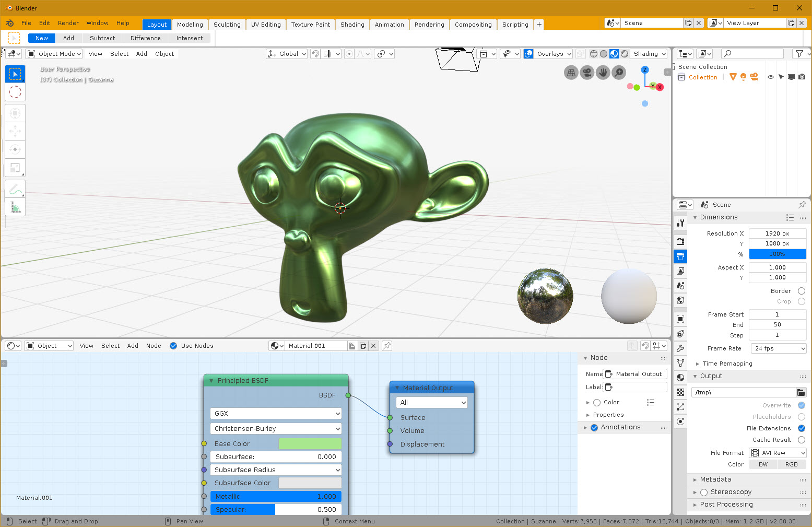Viewport: 812px width, 527px height.
Task: Select the Annotate pencil tool
Action: [x=15, y=189]
